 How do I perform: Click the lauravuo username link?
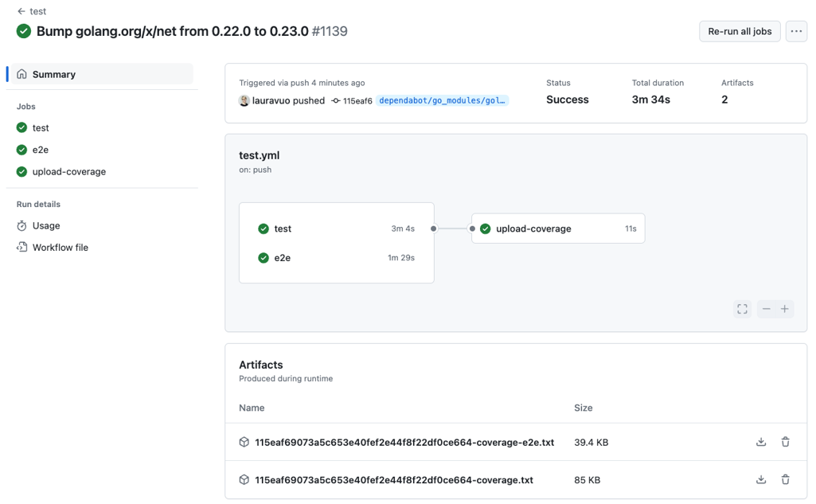pyautogui.click(x=273, y=100)
